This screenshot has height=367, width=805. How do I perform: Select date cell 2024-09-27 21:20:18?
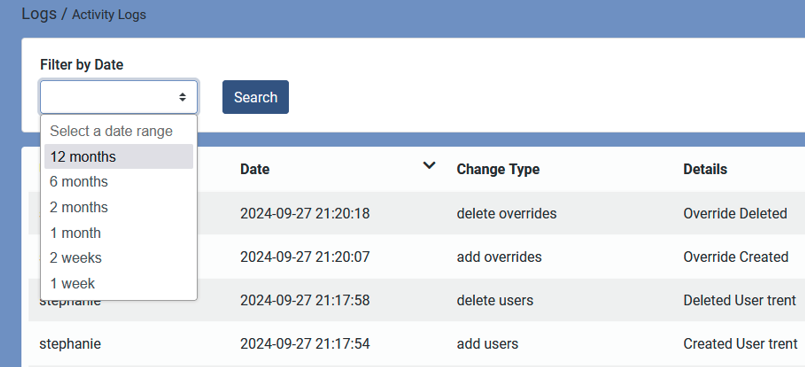[x=305, y=214]
